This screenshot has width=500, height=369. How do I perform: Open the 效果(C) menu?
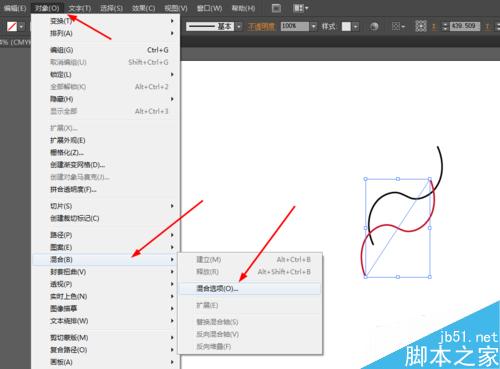point(143,8)
